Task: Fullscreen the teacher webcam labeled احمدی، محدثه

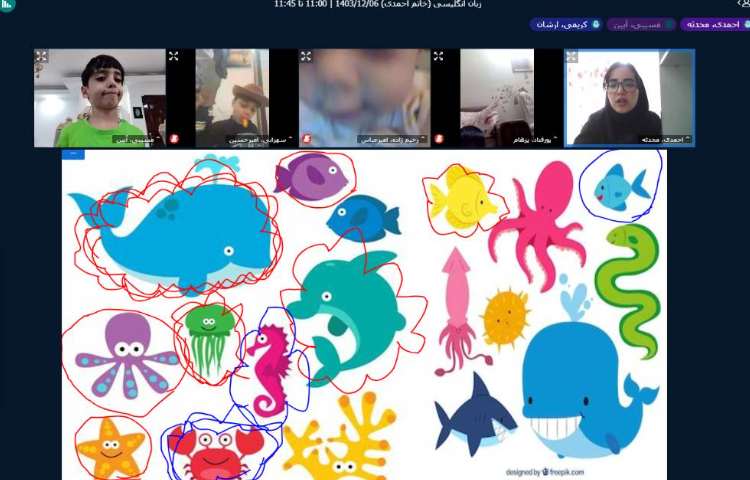Action: 572,56
